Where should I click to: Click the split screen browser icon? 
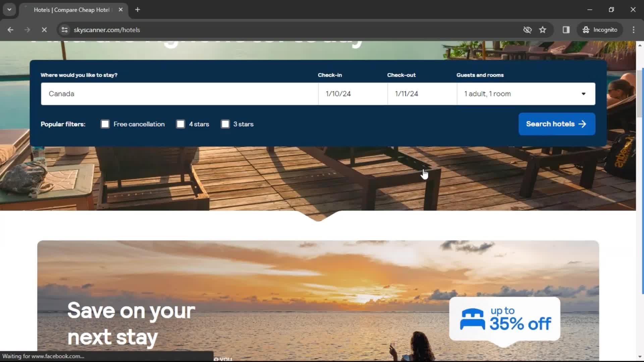(566, 29)
